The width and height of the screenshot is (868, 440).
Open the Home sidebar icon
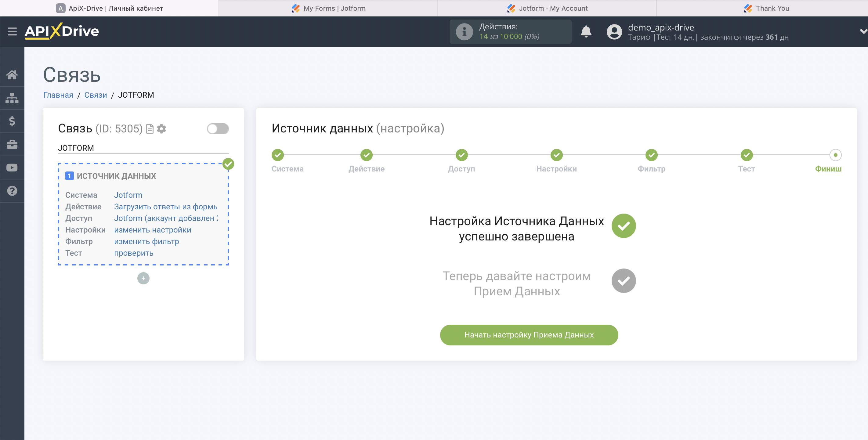click(12, 74)
